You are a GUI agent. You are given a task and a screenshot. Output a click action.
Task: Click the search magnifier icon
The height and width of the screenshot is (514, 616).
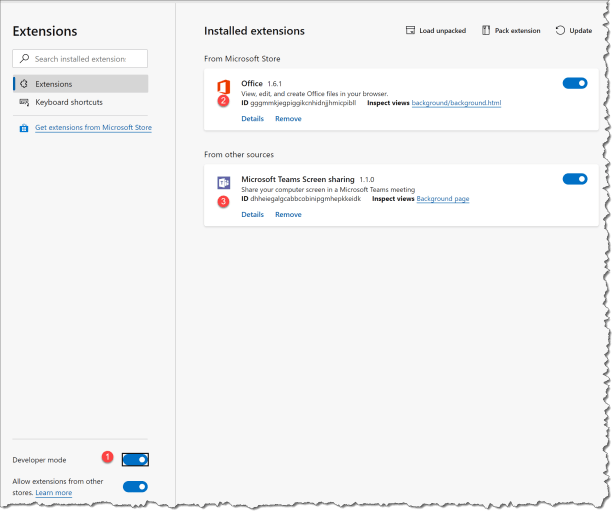click(24, 59)
